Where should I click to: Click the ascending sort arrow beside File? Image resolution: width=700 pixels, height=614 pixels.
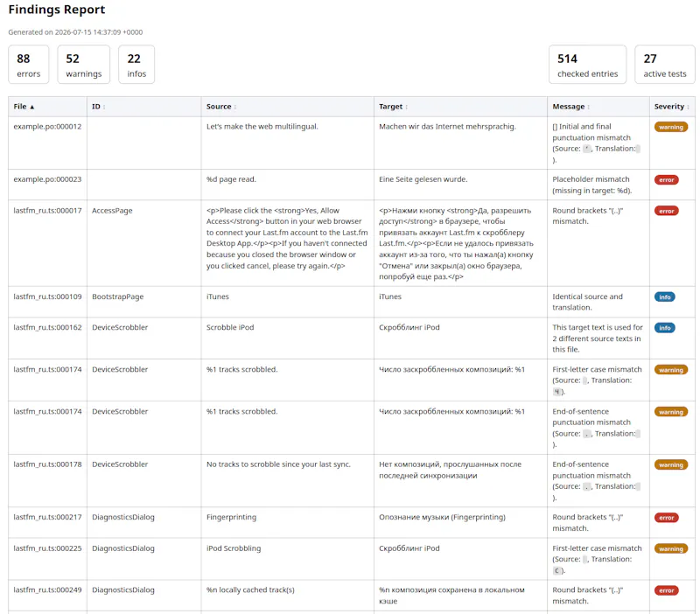tap(32, 107)
